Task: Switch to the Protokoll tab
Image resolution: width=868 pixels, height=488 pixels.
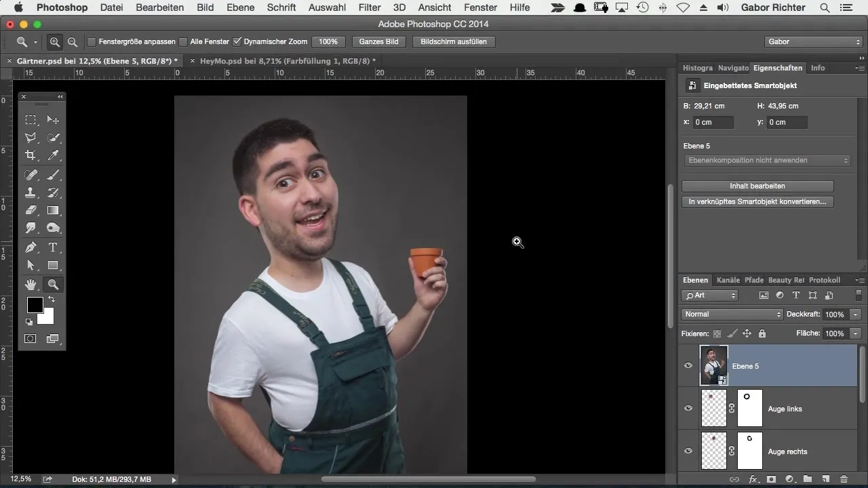Action: click(x=825, y=280)
